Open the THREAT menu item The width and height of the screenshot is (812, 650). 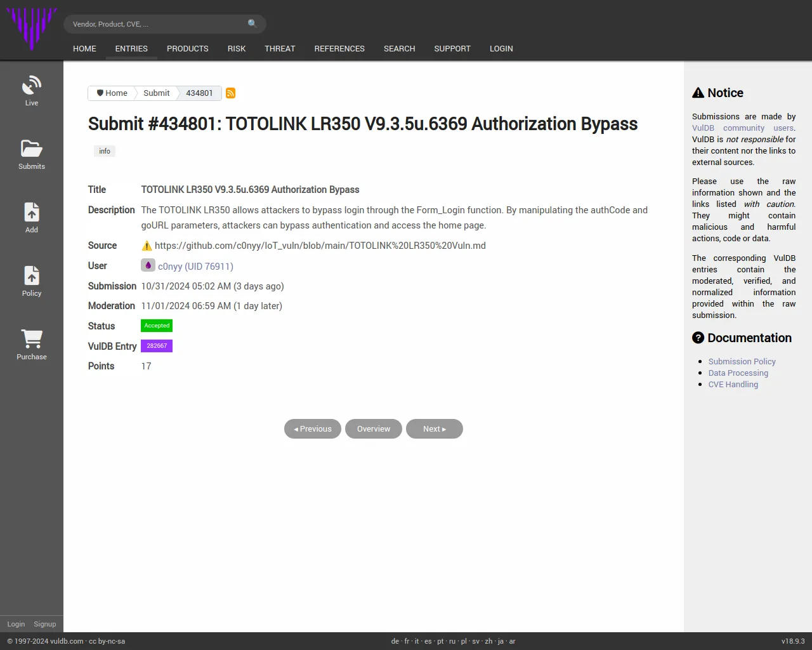tap(280, 48)
